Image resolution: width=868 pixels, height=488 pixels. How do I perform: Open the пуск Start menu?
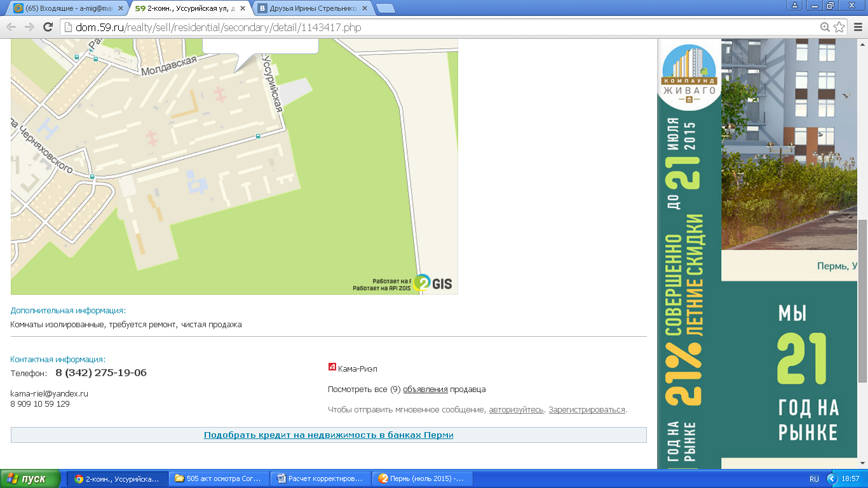coord(31,478)
